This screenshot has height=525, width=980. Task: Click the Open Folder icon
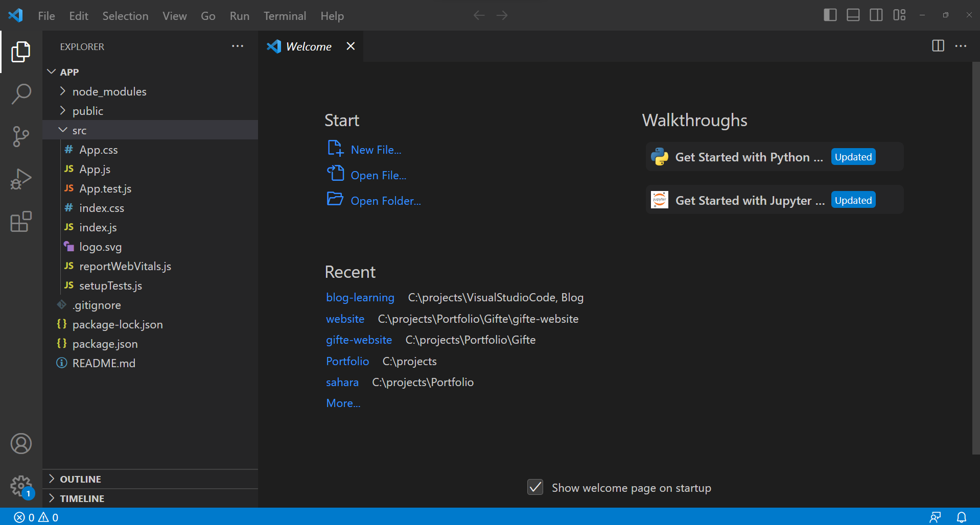(335, 199)
